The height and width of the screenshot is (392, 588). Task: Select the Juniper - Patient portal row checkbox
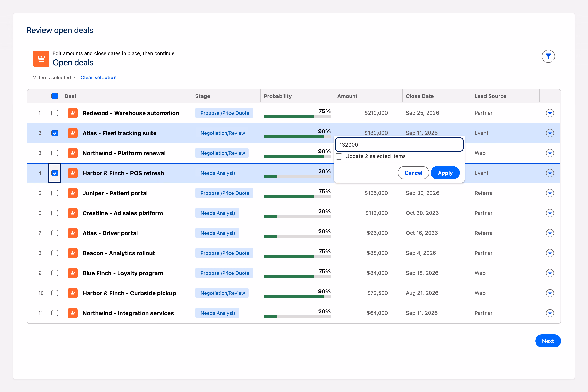point(55,193)
